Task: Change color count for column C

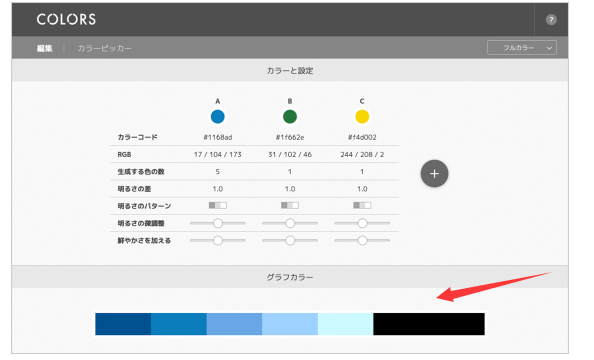Action: point(362,172)
